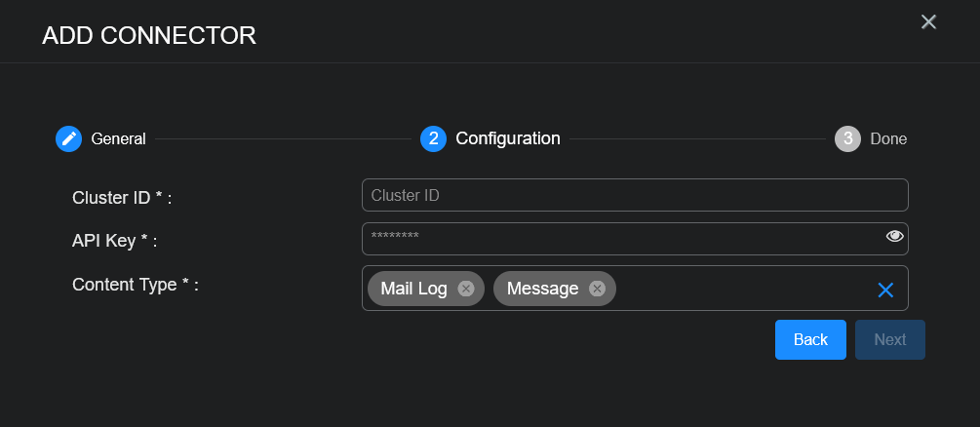Screen dimensions: 980x427
Task: Click the pencil icon for General step
Action: (x=68, y=138)
